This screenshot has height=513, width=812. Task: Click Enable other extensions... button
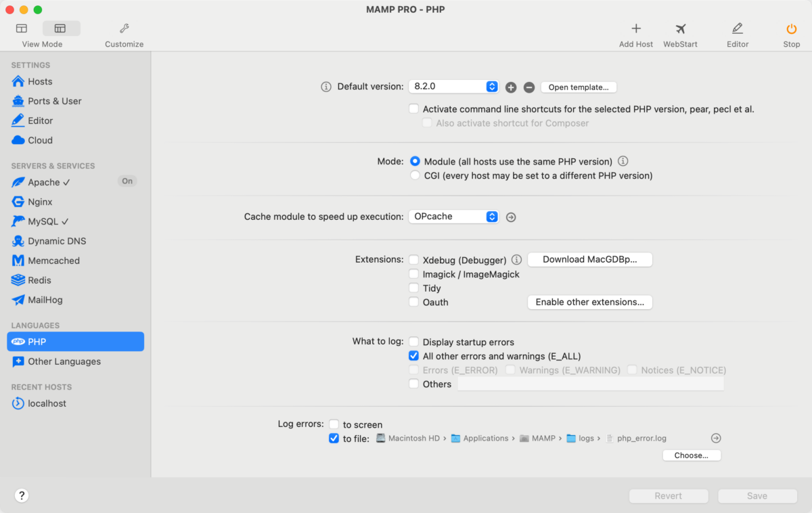coord(590,303)
